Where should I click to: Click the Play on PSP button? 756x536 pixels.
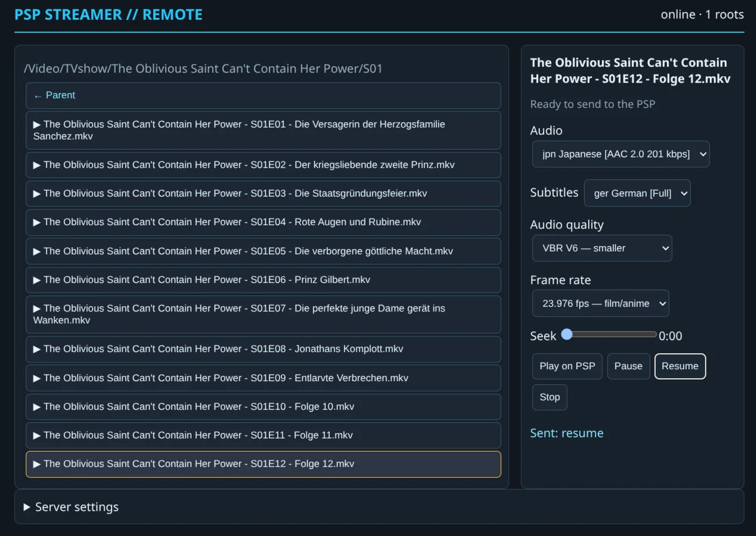point(567,366)
